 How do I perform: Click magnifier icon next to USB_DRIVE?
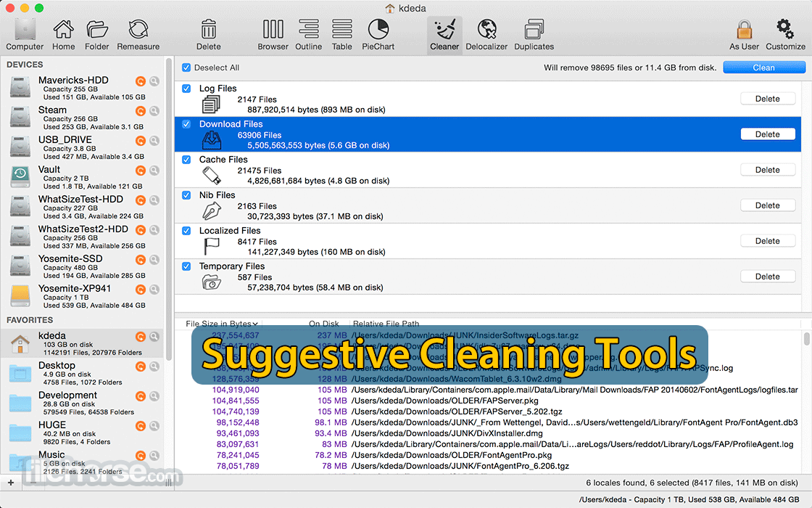click(154, 141)
